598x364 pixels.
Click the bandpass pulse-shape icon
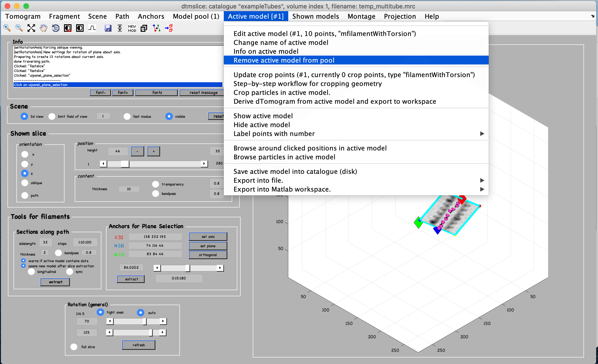92,28
